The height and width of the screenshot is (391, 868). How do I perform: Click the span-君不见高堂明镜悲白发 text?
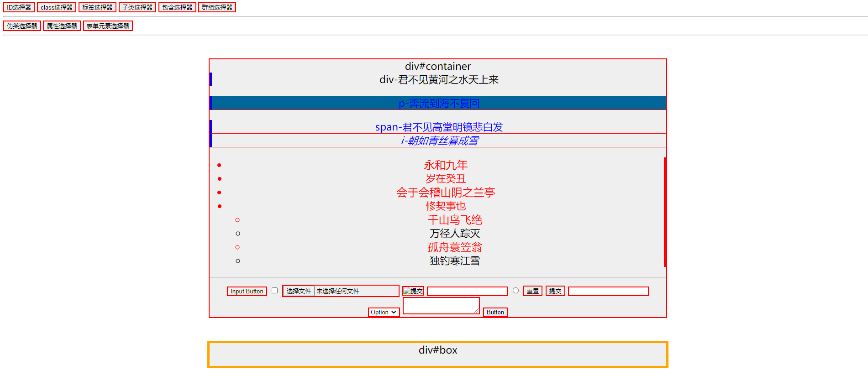tap(439, 127)
